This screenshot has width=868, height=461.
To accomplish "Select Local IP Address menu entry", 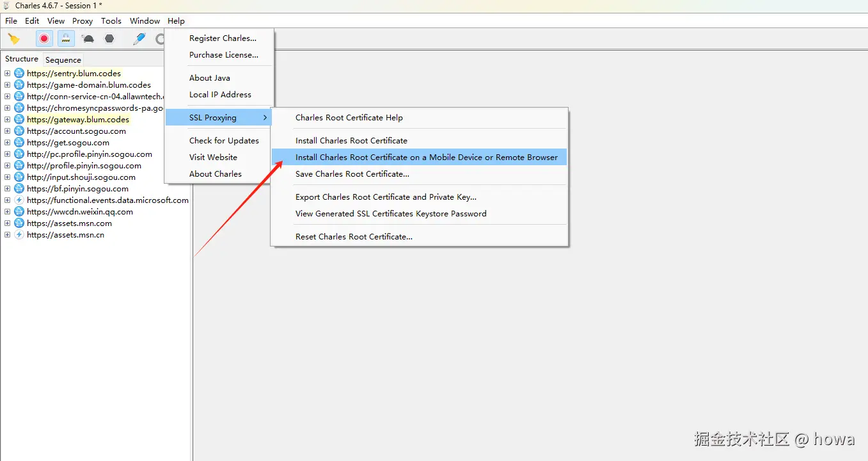I will (219, 95).
